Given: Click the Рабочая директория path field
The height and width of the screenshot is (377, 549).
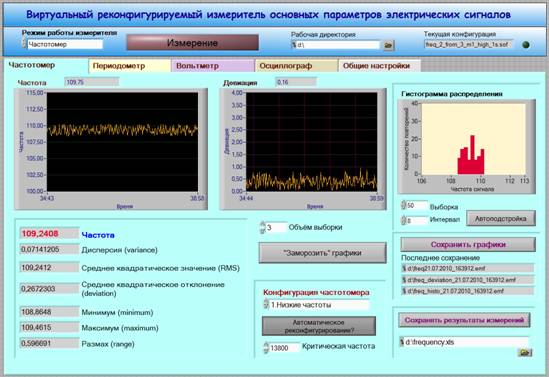Looking at the screenshot, I should click(335, 45).
